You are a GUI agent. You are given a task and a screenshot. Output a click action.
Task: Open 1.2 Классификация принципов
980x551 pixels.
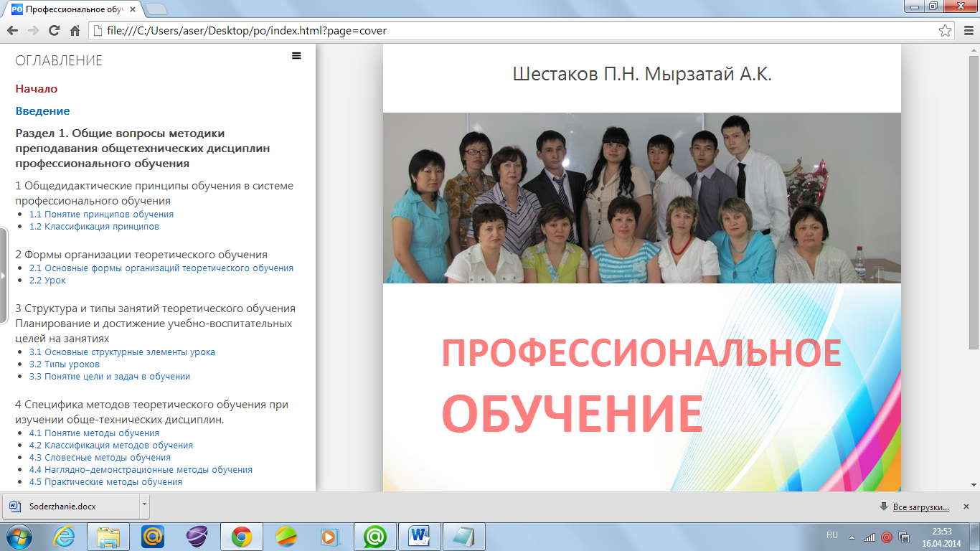(94, 227)
